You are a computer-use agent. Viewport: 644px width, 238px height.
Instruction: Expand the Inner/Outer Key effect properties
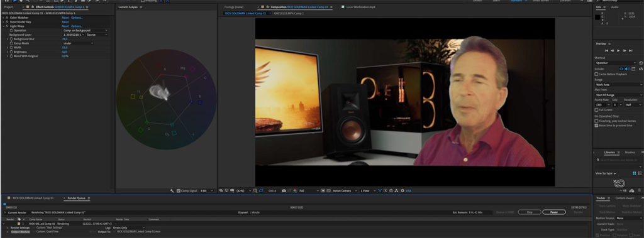[3, 22]
